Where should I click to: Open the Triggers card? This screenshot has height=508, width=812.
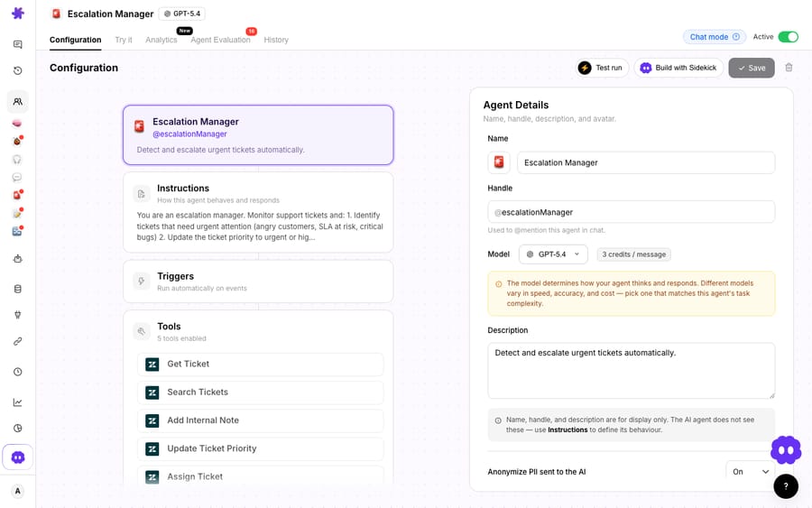258,282
